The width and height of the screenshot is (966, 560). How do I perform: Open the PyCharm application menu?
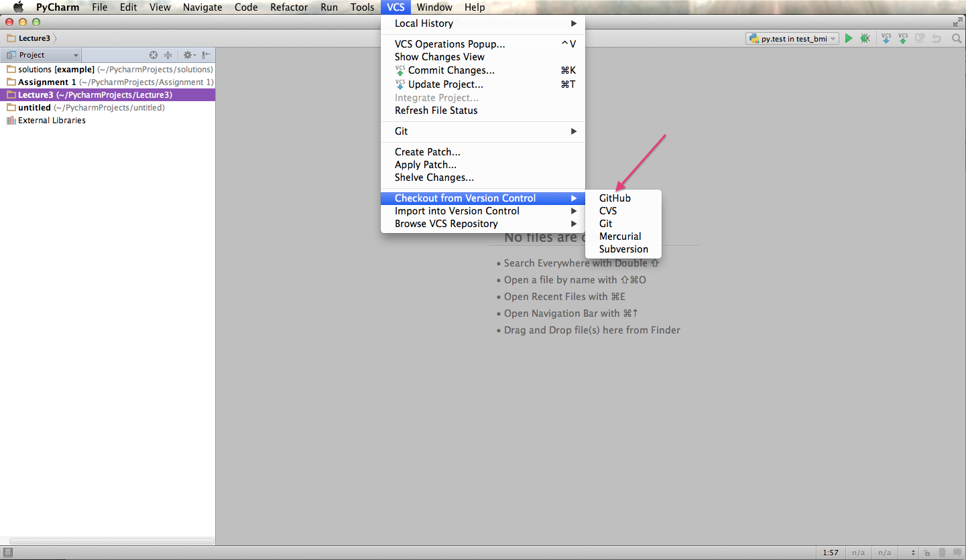(x=58, y=7)
